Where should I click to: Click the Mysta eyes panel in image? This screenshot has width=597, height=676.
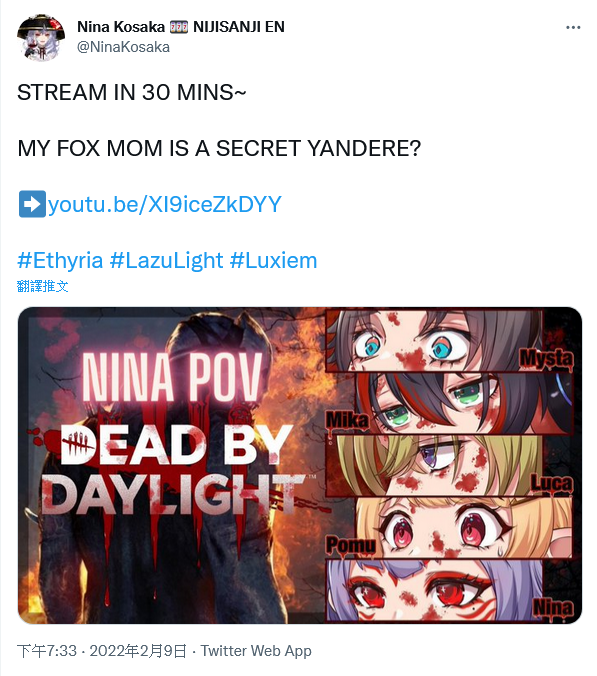(x=450, y=340)
